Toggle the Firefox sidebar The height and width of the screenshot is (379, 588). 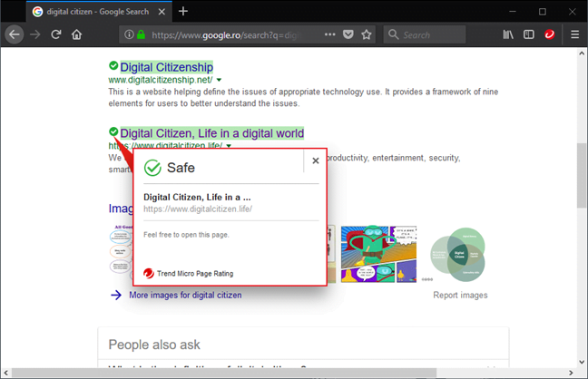click(x=529, y=34)
